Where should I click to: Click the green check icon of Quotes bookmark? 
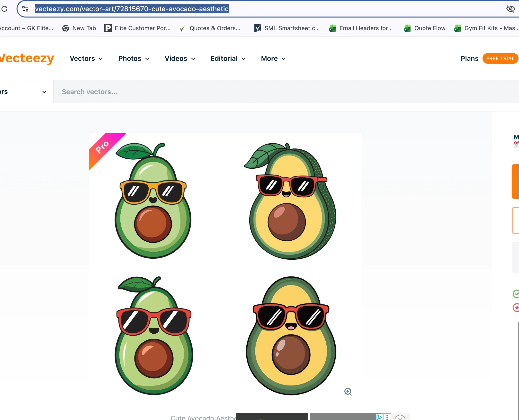point(183,28)
